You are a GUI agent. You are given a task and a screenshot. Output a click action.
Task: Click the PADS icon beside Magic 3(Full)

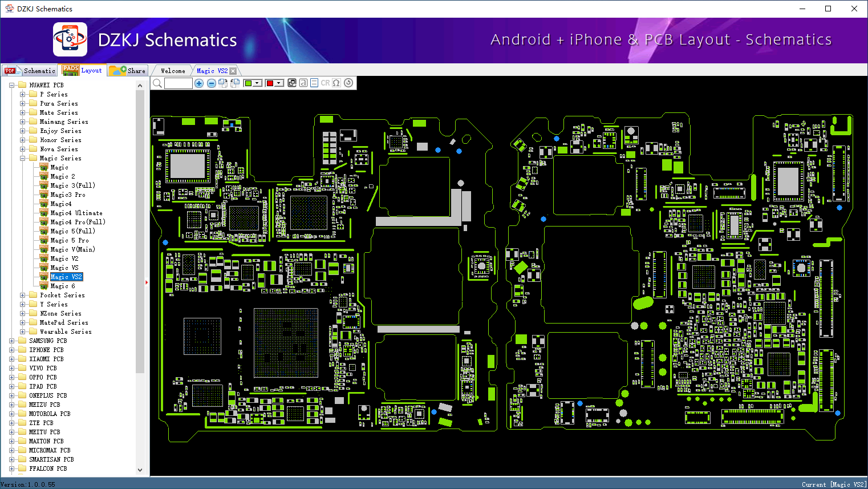click(44, 185)
